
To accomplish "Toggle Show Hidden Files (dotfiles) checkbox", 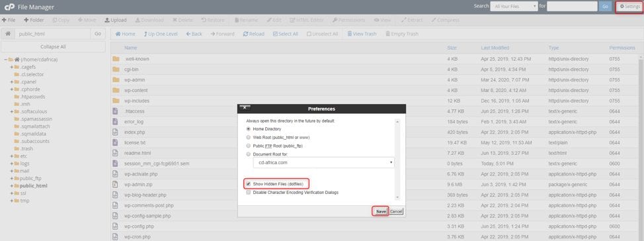I will [x=248, y=184].
